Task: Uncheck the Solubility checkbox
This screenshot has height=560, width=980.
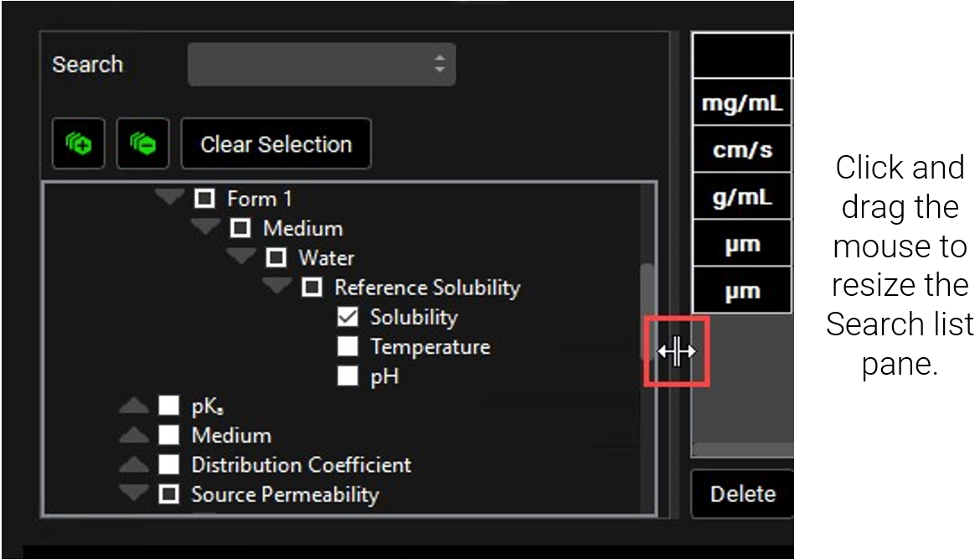Action: click(x=348, y=318)
